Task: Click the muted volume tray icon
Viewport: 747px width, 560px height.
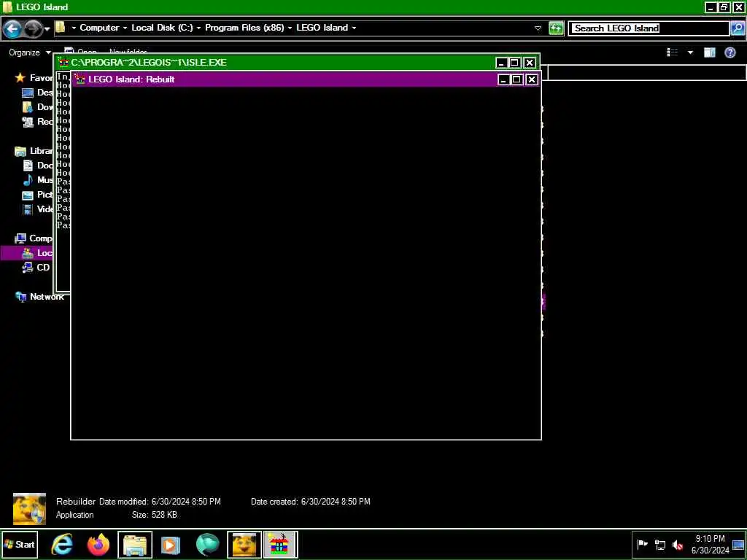Action: pos(678,544)
